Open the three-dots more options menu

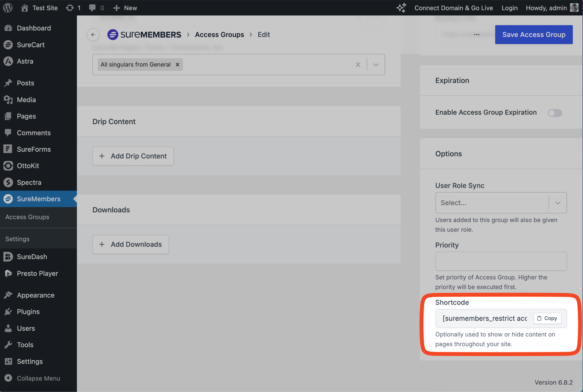point(477,34)
